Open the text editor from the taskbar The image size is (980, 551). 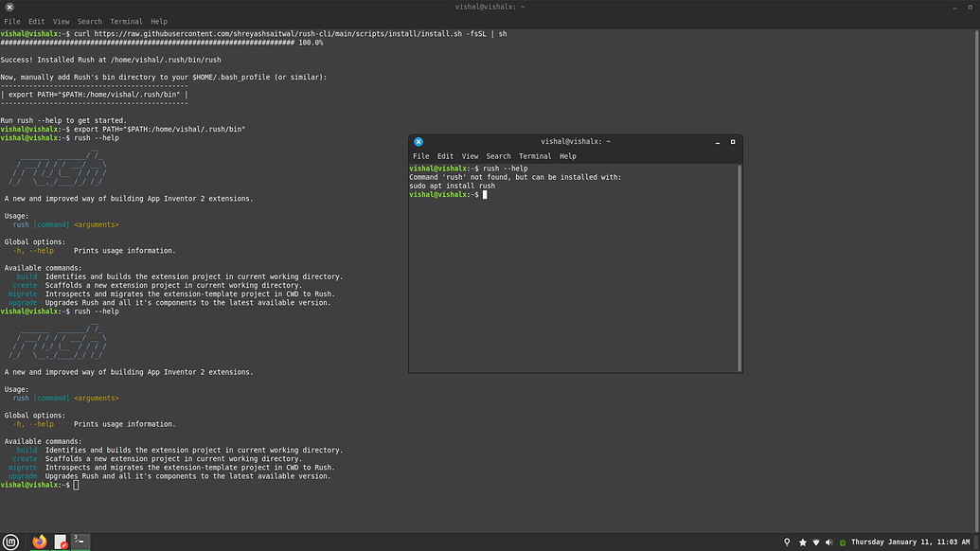[60, 542]
